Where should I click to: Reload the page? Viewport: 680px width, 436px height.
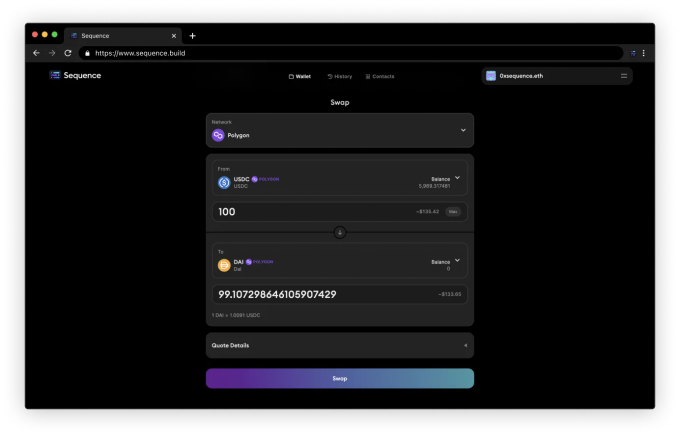(68, 53)
